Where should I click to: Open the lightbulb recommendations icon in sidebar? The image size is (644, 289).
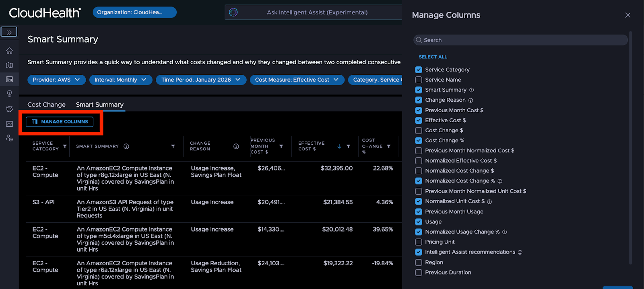click(x=9, y=94)
